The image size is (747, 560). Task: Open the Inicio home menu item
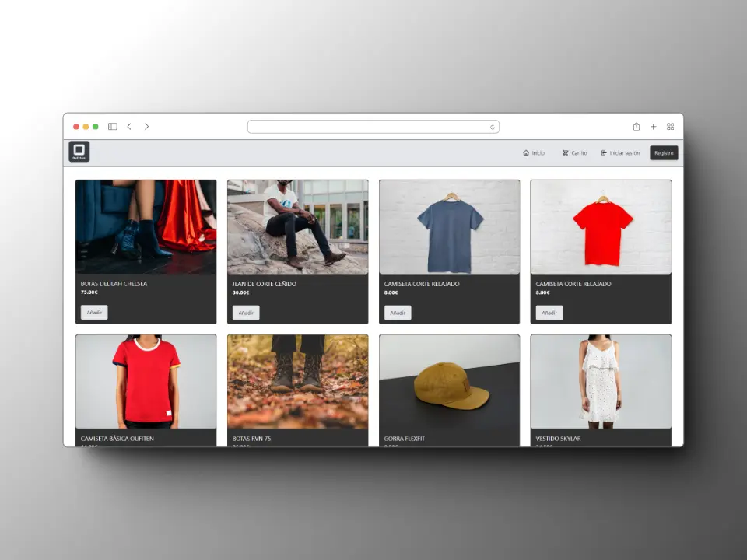[x=534, y=153]
